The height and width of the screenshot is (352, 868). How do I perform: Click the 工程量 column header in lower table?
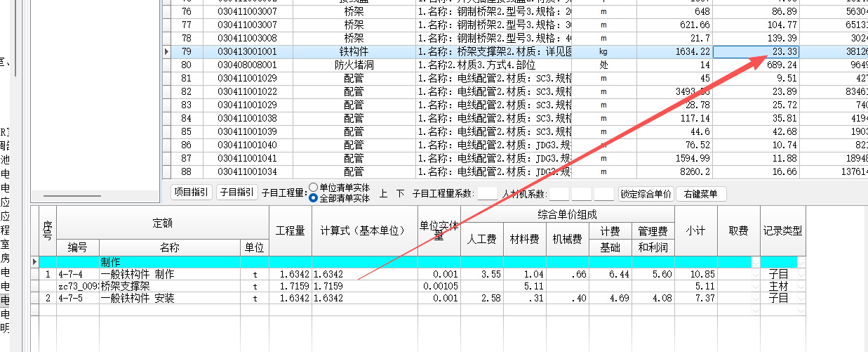pyautogui.click(x=291, y=230)
